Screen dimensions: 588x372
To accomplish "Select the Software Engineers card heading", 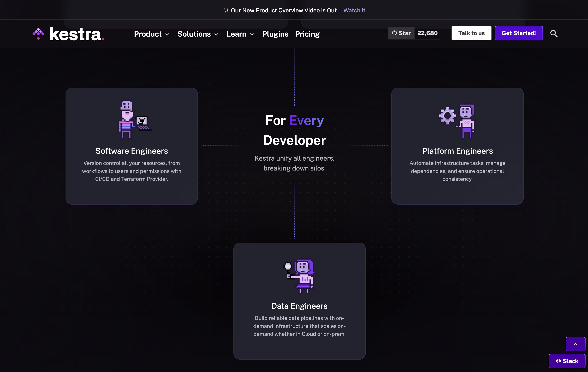I will point(132,151).
